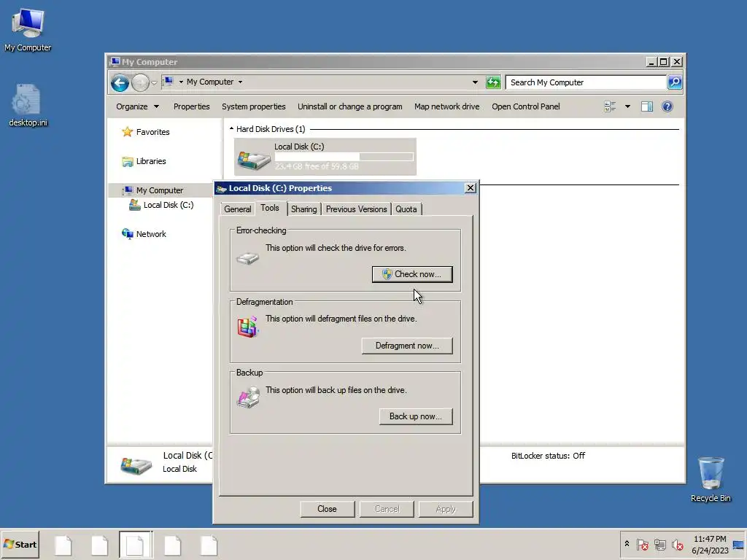Select Local Disk (C:) in navigation tree
The image size is (747, 560).
pyautogui.click(x=161, y=205)
